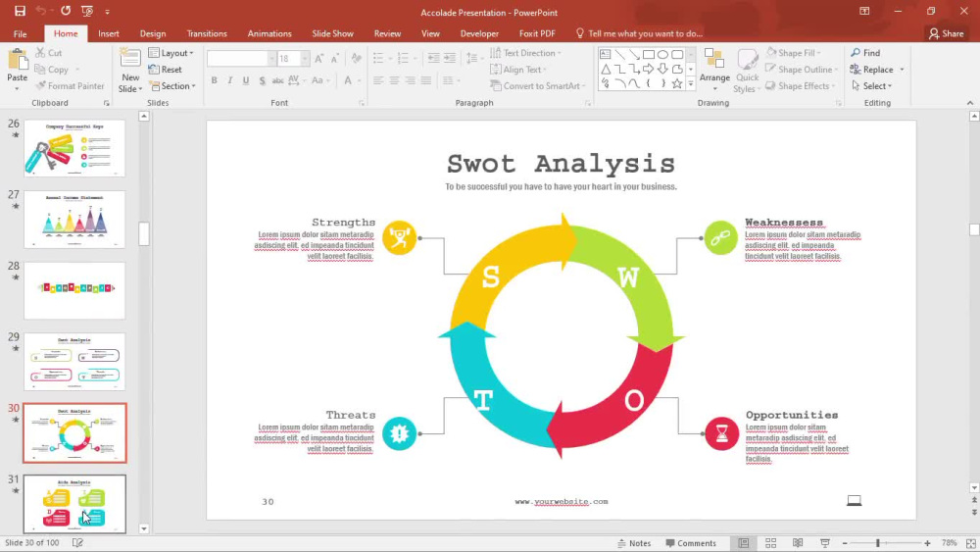Click the Text Shadow S button
Screen dimensions: 980x552
tap(262, 80)
